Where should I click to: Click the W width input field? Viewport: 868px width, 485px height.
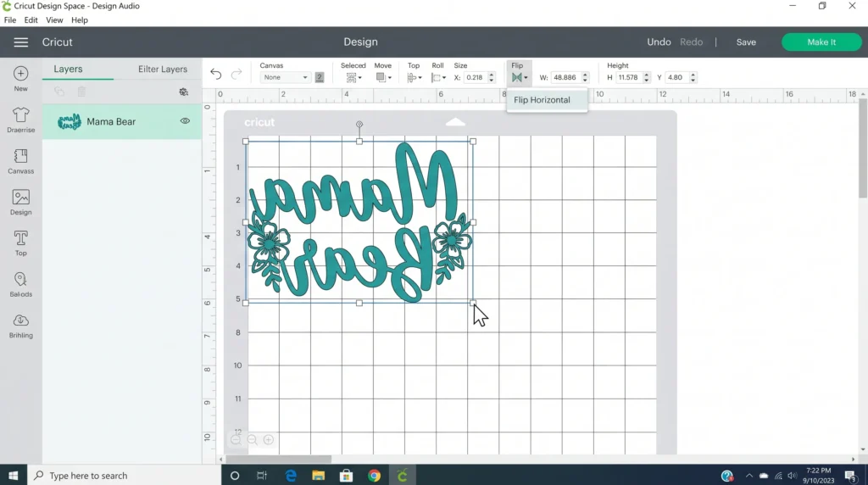[x=565, y=77]
